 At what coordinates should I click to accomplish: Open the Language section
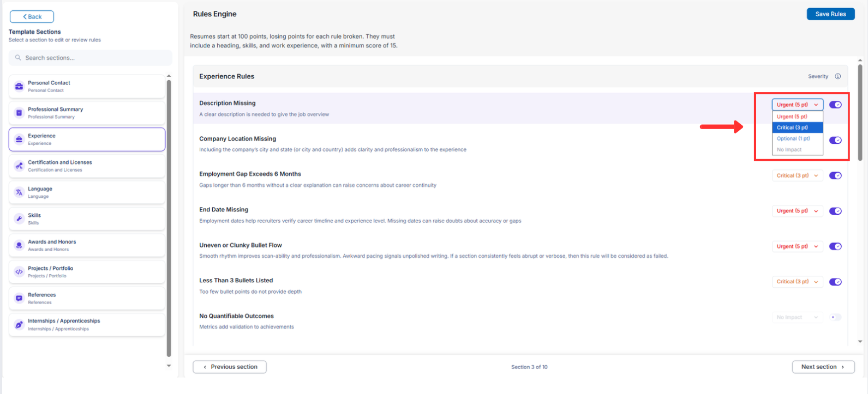(x=87, y=192)
